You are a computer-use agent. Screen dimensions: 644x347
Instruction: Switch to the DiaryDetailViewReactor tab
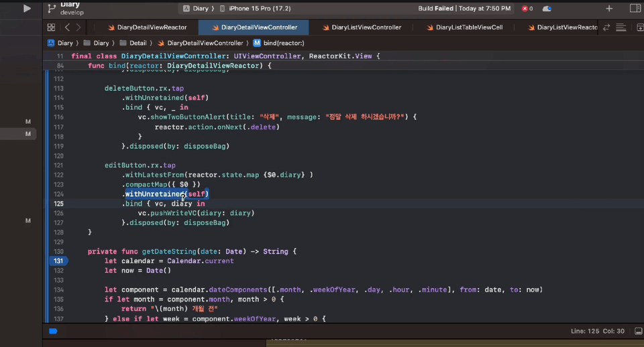(147, 27)
